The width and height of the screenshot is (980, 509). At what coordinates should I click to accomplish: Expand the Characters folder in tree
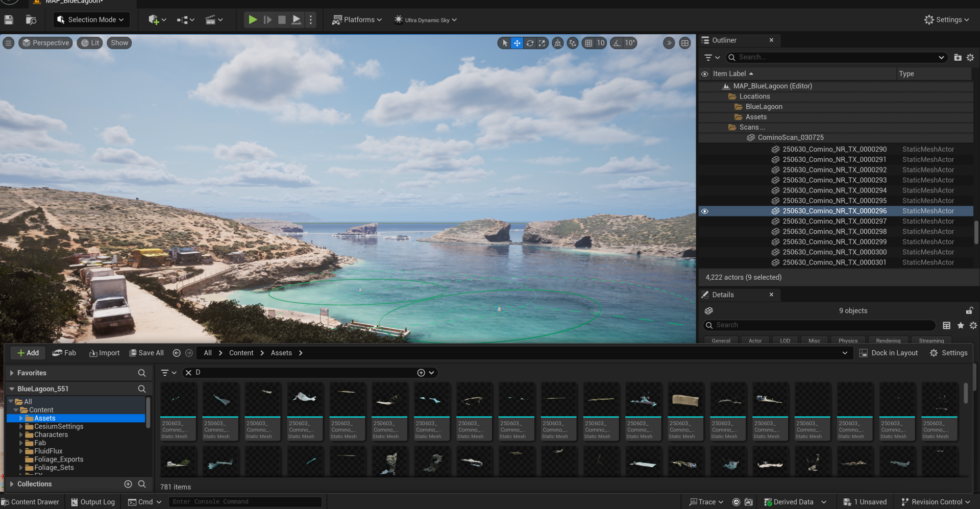point(21,434)
